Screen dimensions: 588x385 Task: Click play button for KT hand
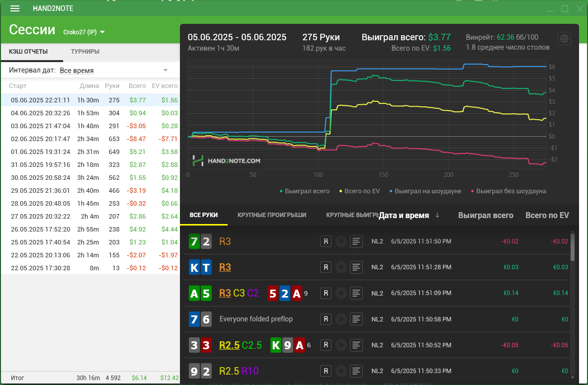341,267
